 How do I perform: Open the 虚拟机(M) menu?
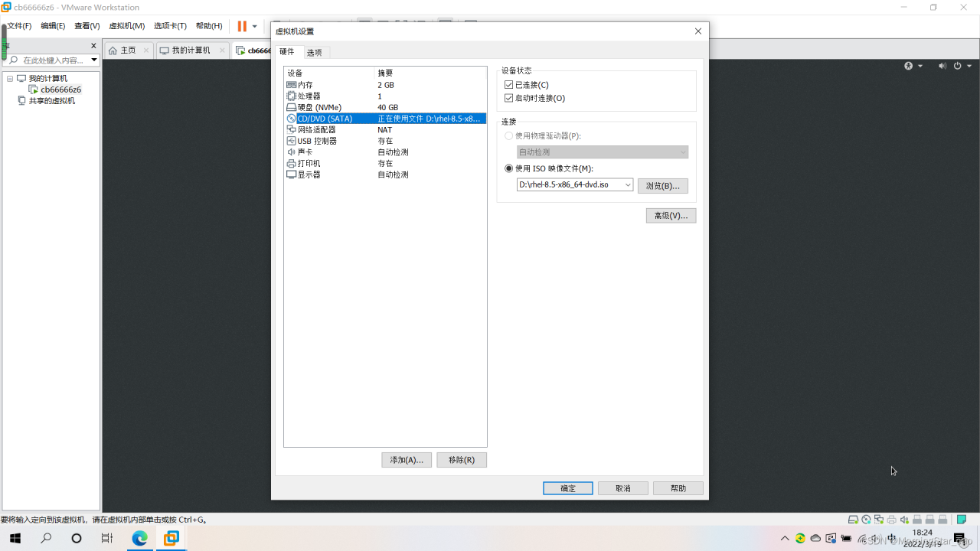coord(127,26)
